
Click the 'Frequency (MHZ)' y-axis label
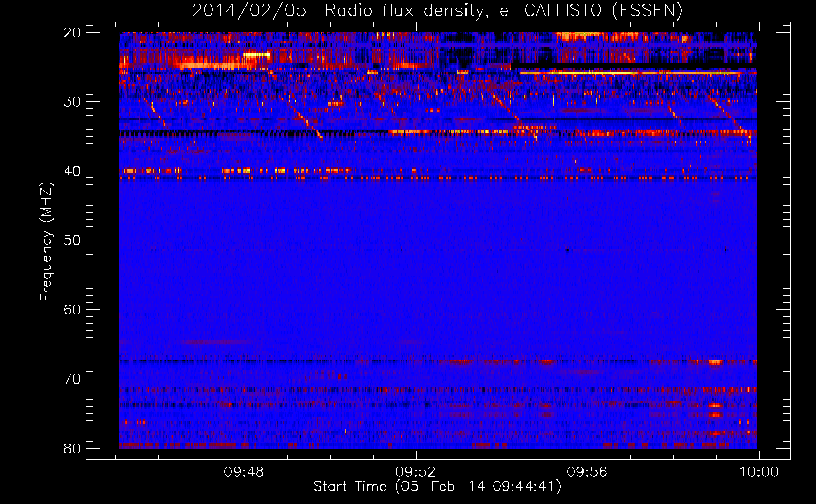[x=46, y=241]
